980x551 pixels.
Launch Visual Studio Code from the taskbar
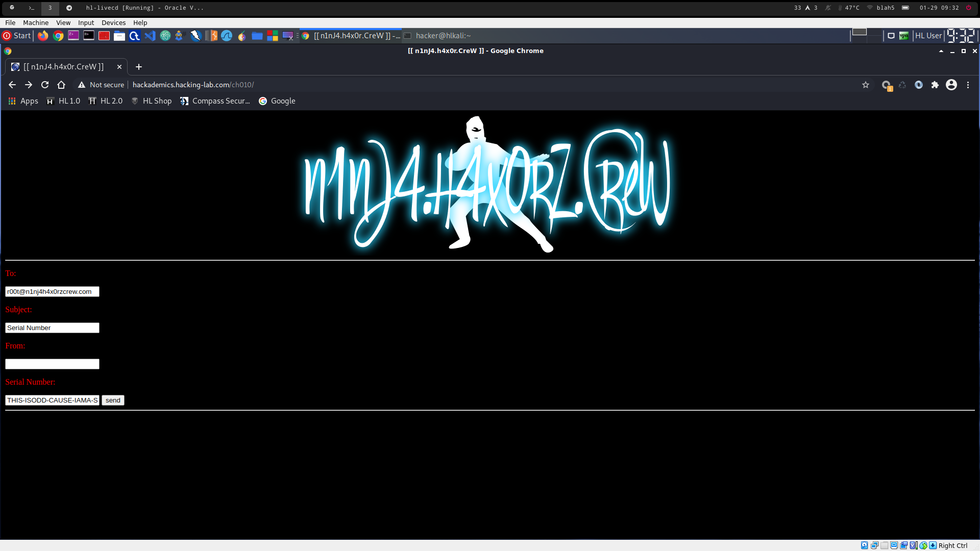point(150,36)
